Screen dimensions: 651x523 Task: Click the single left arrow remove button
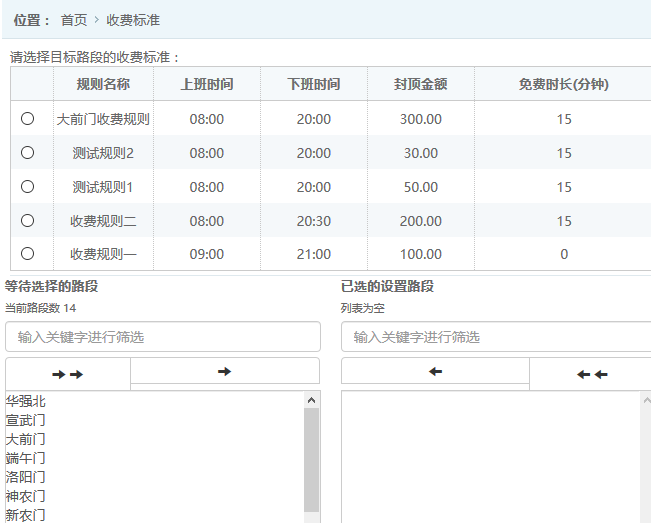(x=435, y=371)
